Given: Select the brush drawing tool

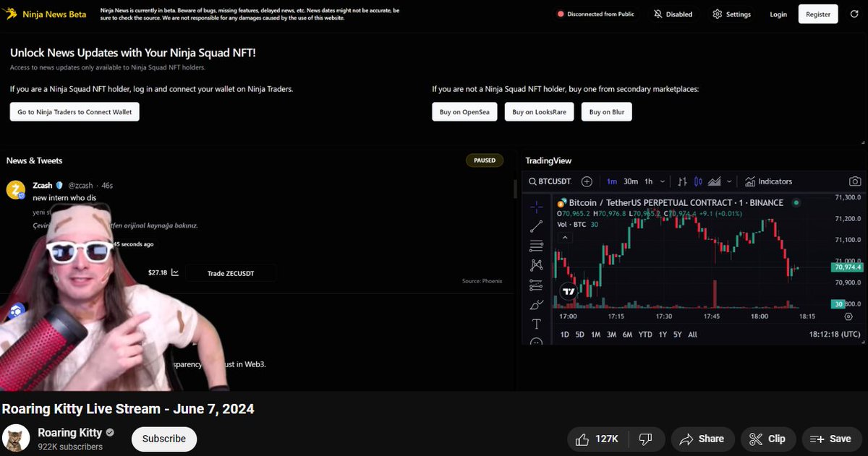Looking at the screenshot, I should tap(536, 304).
